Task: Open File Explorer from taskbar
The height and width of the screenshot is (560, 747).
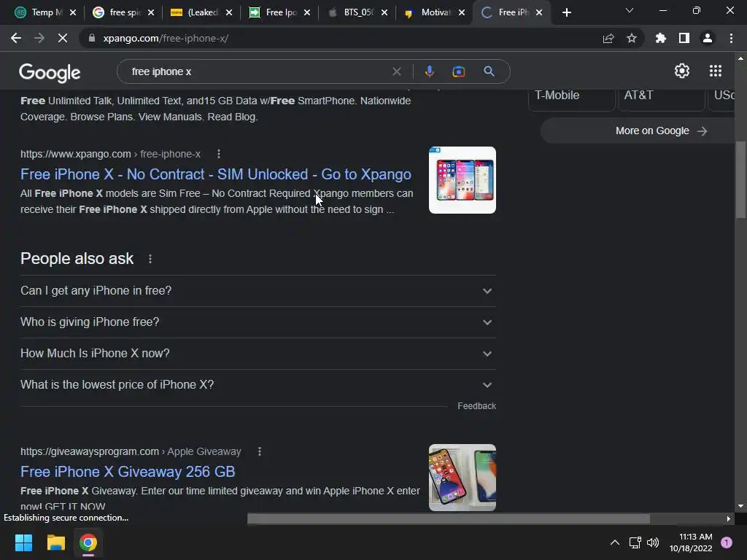Action: pos(55,542)
